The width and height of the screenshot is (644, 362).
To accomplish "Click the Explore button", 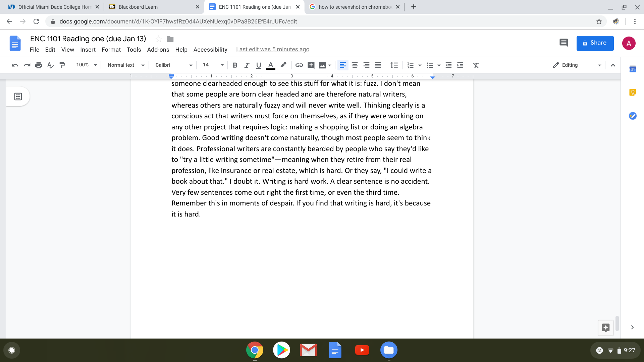I will [606, 327].
